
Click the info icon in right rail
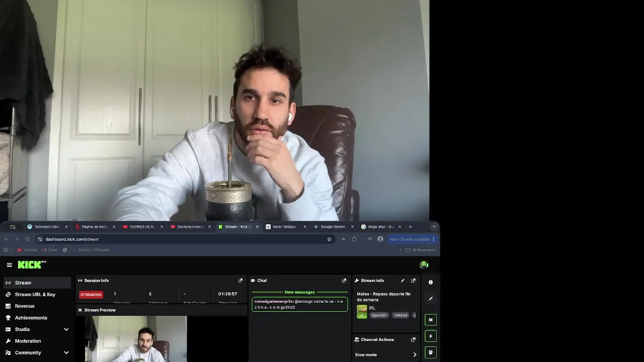coord(431,283)
